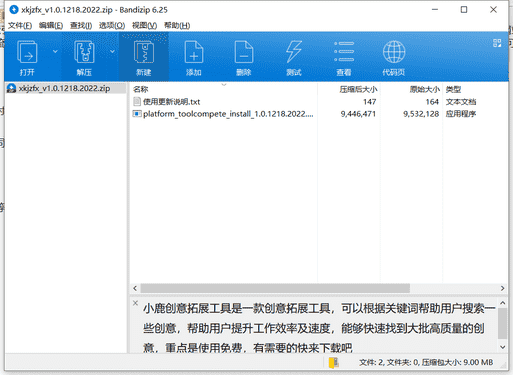Click the zip icon beside the tree archive name
Screen dimensions: 513x375
point(12,88)
